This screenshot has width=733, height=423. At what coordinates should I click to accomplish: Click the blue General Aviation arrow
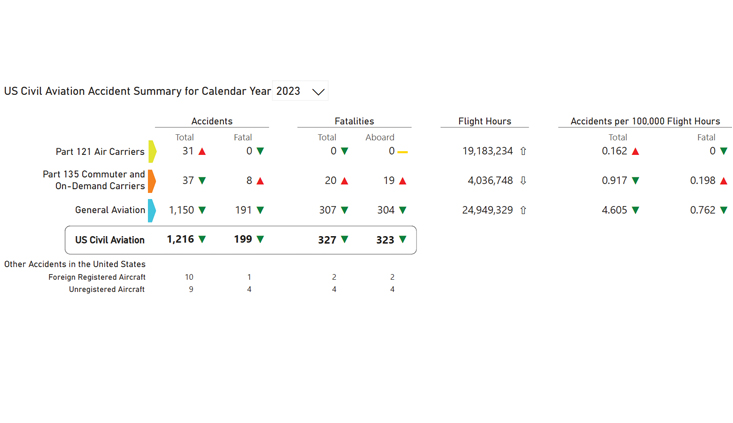point(152,210)
